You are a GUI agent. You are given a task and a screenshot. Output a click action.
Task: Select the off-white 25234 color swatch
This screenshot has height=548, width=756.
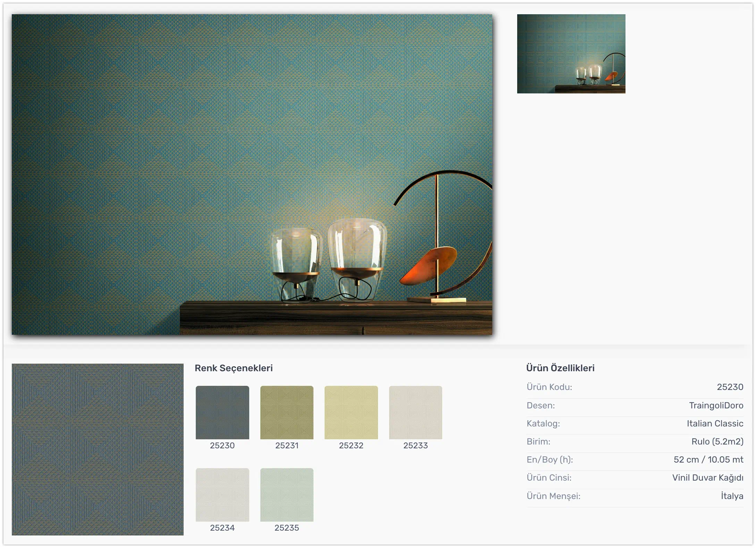pos(222,495)
